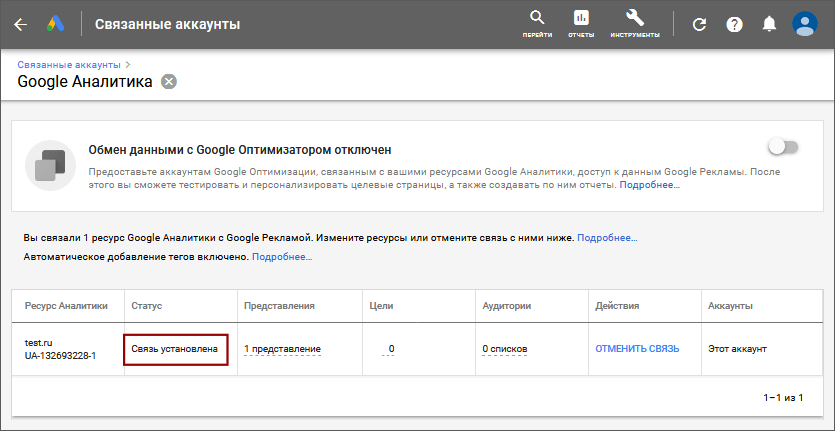Open the notifications bell
The image size is (835, 431).
point(769,24)
